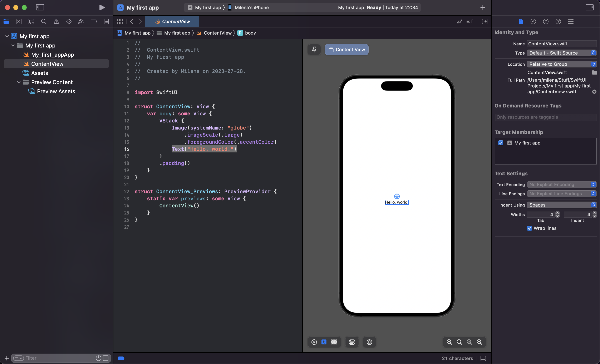Open the Source Control navigator
The width and height of the screenshot is (600, 364).
pyautogui.click(x=19, y=21)
